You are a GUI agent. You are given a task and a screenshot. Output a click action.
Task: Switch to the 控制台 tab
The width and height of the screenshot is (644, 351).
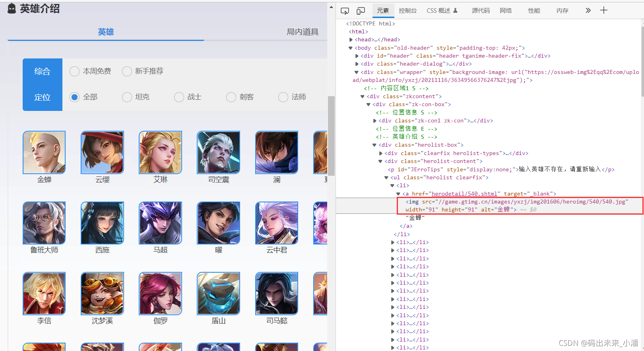pos(407,11)
